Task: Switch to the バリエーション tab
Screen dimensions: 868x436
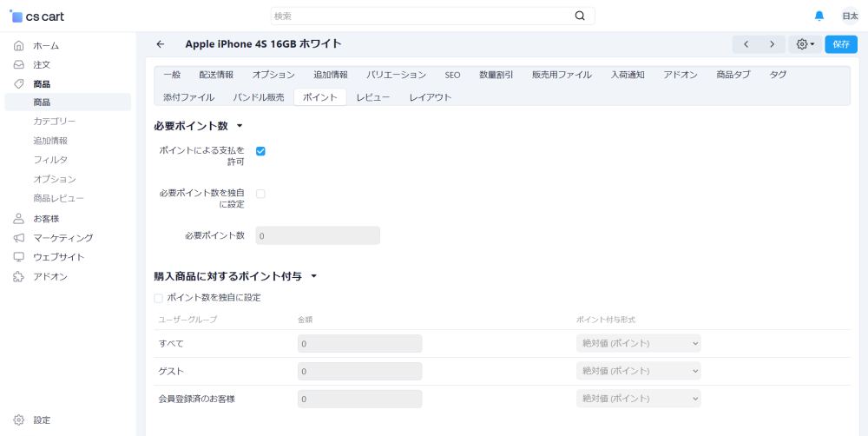Action: [x=397, y=75]
